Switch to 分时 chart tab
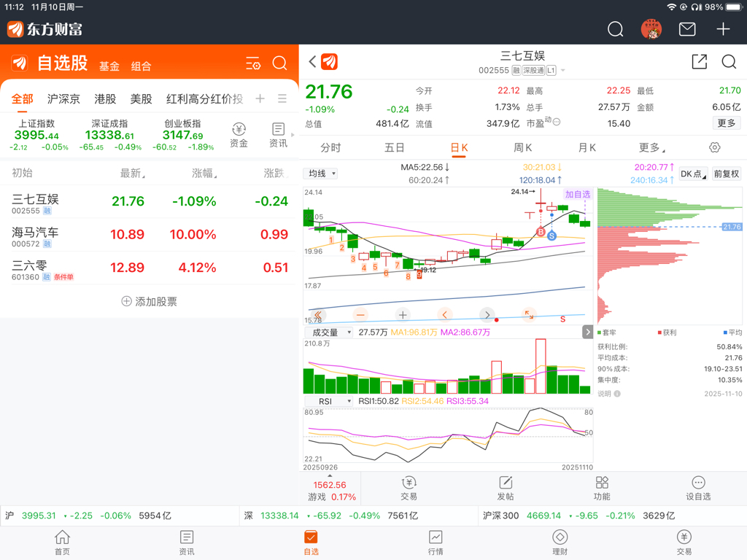The width and height of the screenshot is (747, 560). [x=330, y=147]
